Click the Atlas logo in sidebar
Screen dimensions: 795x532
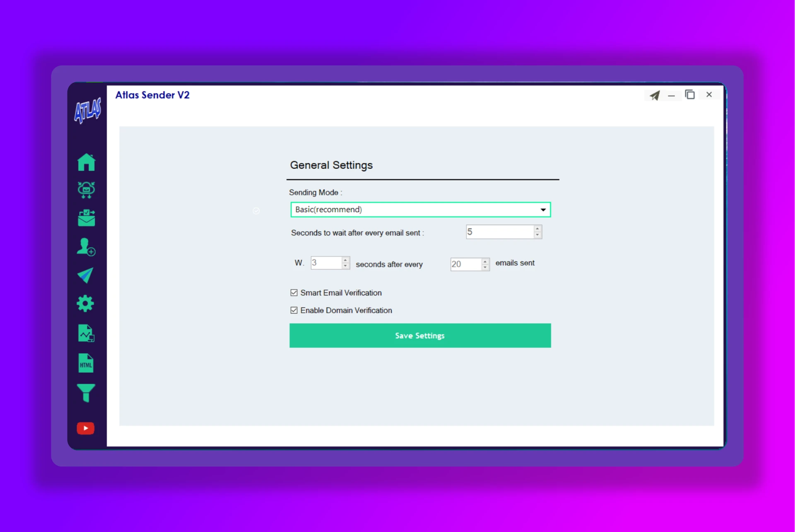click(87, 110)
